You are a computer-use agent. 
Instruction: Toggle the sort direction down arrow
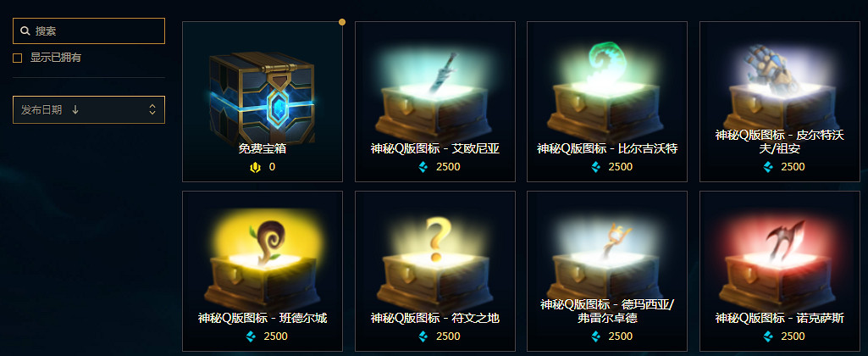75,110
